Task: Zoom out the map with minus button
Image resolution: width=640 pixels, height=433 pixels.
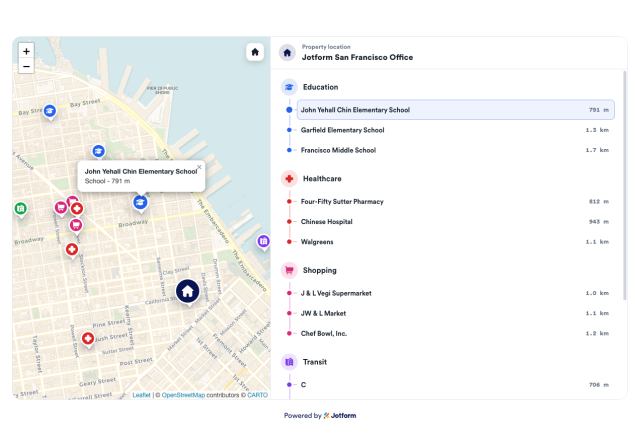Action: pyautogui.click(x=26, y=67)
